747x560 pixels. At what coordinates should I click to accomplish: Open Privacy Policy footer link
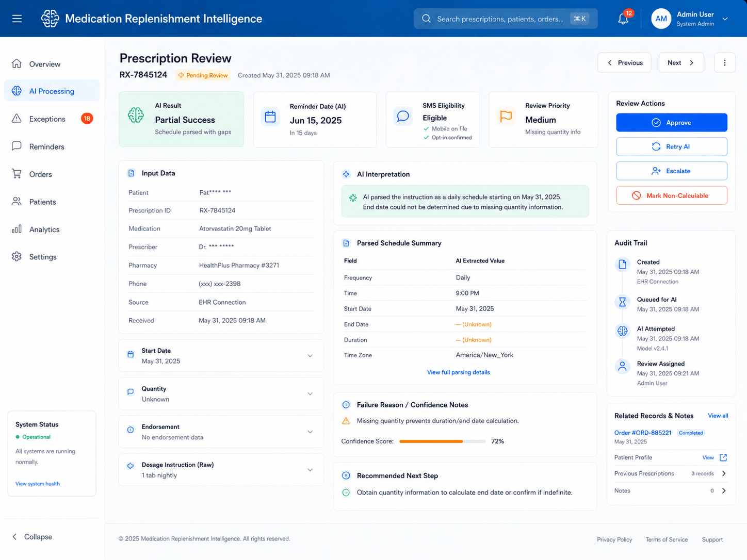click(x=614, y=539)
